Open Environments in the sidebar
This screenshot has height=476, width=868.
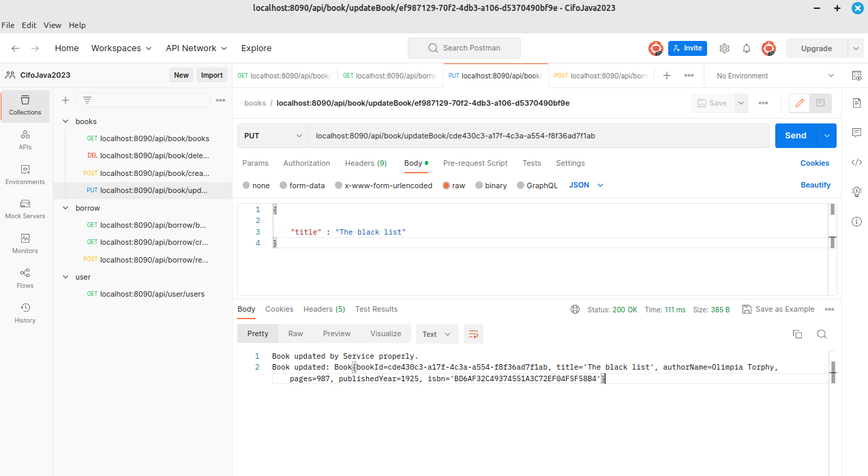tap(25, 175)
